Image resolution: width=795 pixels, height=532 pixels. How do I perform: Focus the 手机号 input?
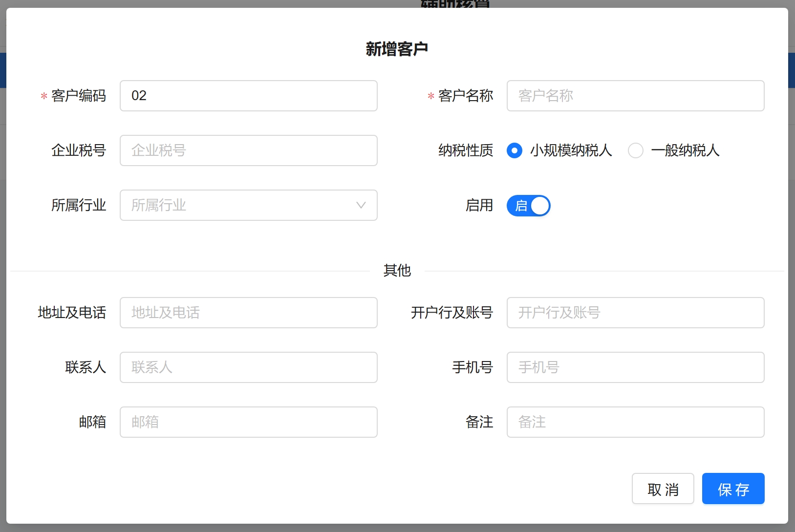coord(635,367)
